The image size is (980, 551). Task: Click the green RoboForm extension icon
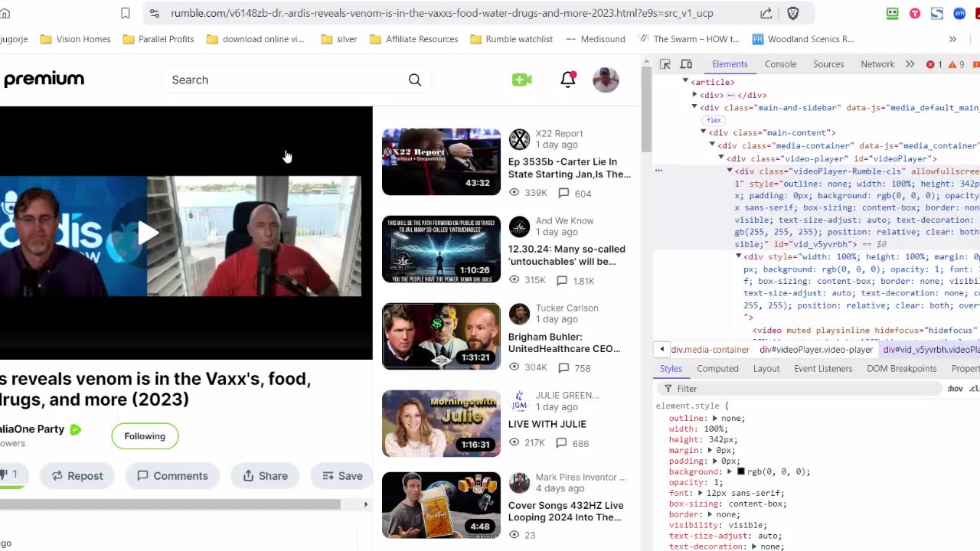pos(893,13)
